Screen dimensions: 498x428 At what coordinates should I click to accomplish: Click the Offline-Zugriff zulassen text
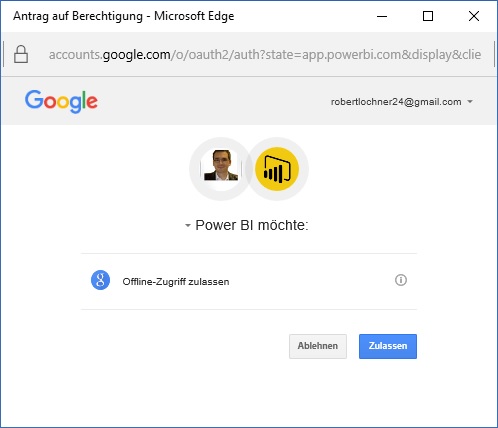[x=176, y=282]
